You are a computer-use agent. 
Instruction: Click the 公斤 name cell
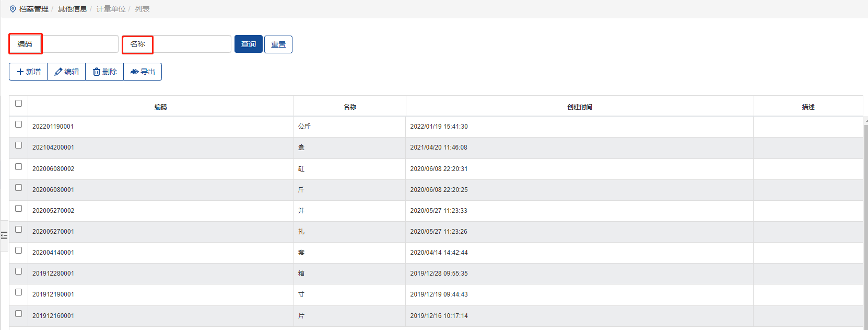304,127
